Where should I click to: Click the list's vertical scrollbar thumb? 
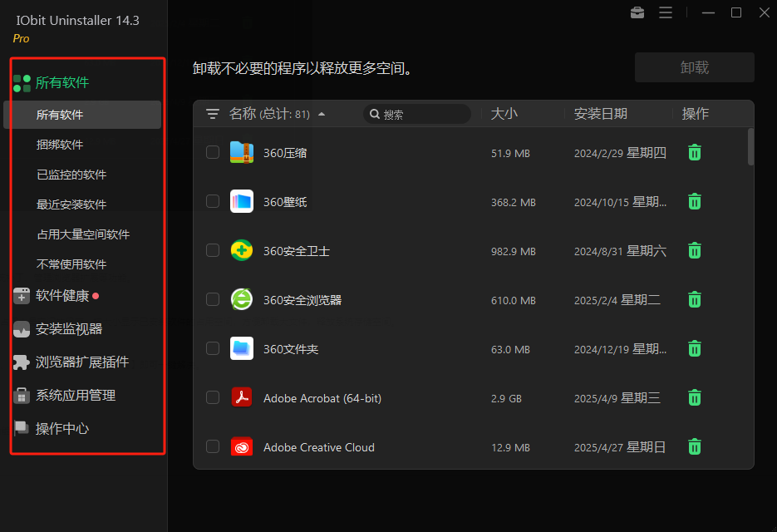click(750, 147)
